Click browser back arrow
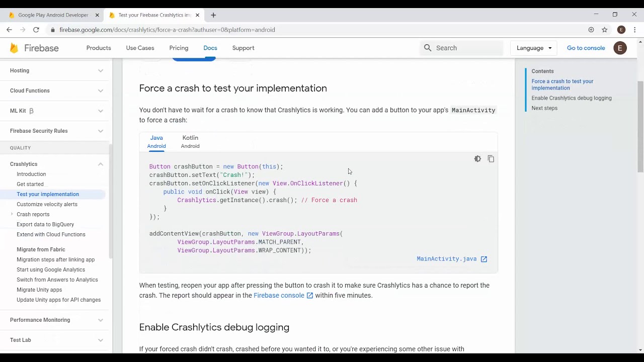 click(9, 30)
